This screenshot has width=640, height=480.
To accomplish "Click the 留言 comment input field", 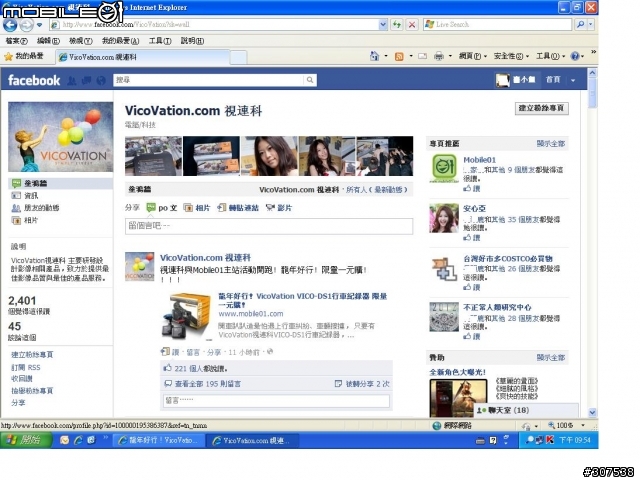I will point(276,401).
